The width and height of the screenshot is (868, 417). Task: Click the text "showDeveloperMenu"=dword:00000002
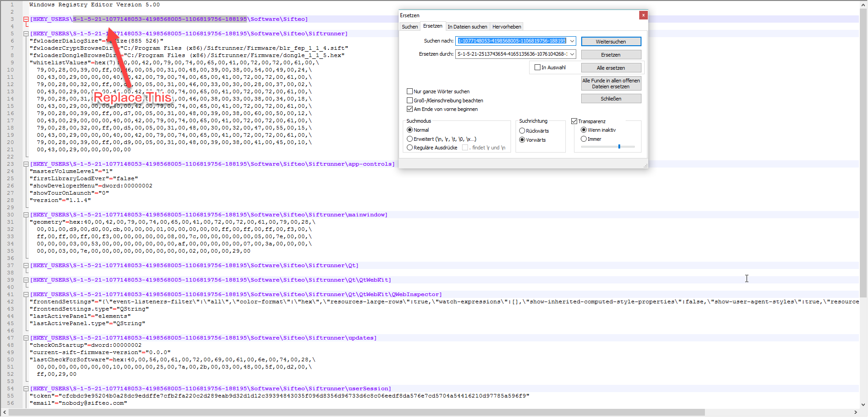pos(91,186)
